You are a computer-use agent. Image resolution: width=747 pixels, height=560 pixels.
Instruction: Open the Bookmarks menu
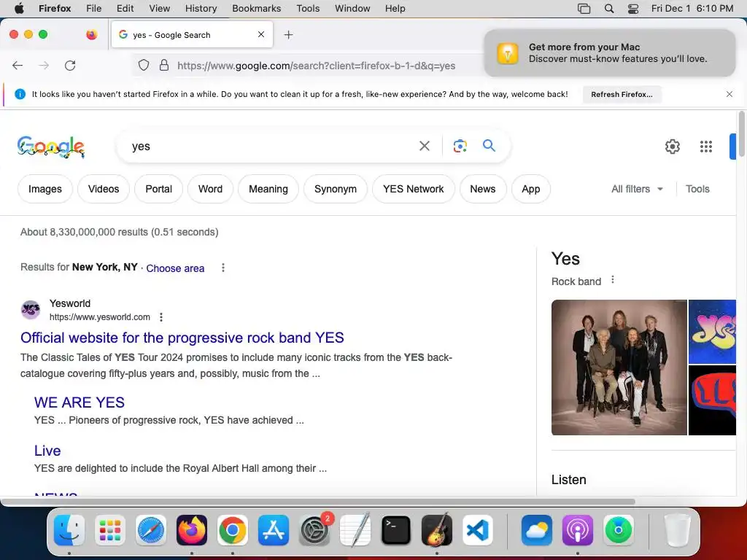256,9
